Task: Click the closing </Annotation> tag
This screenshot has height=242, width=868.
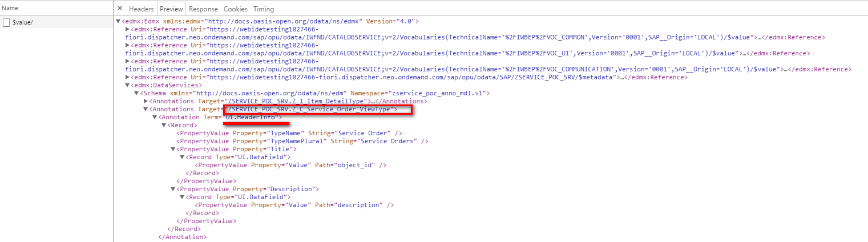Action: [x=183, y=237]
